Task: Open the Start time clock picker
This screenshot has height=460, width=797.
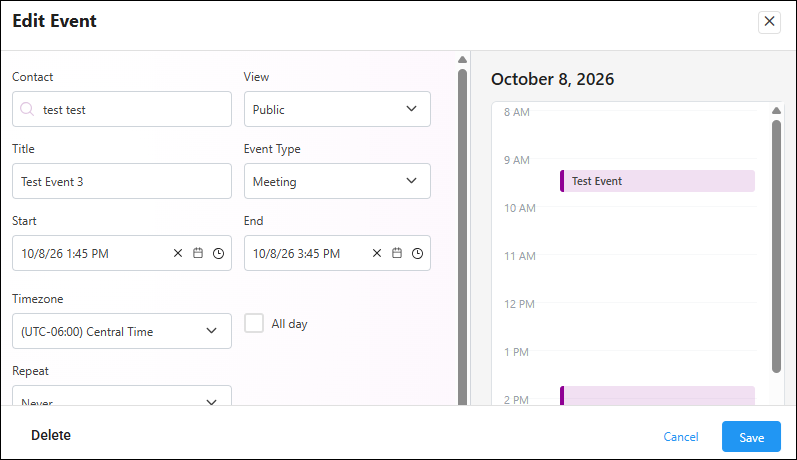Action: click(x=218, y=253)
